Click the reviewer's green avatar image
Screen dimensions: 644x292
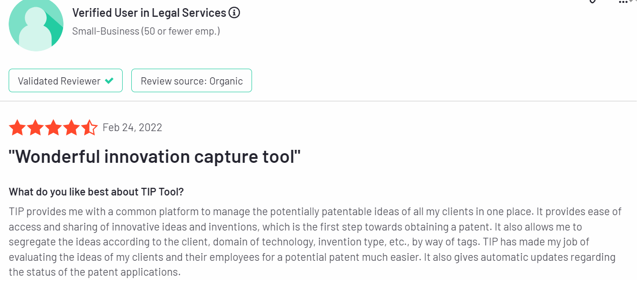[x=36, y=24]
